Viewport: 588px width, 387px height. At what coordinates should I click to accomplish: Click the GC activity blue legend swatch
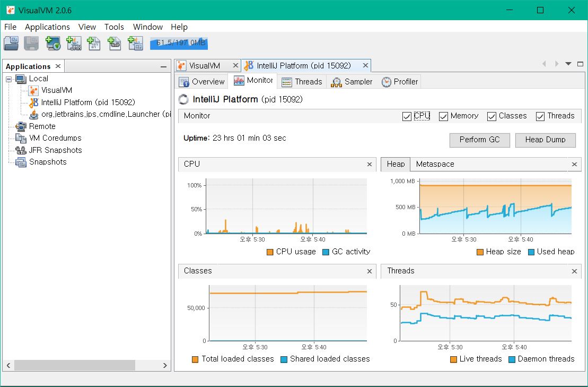coord(326,252)
